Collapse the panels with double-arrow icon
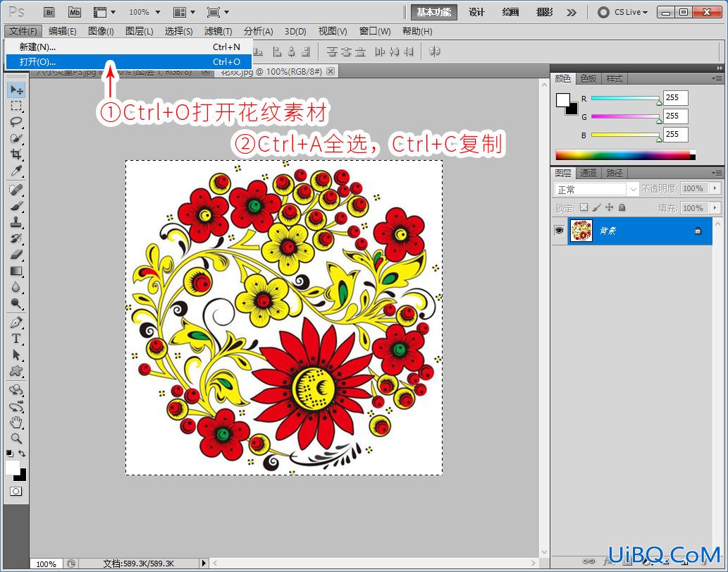This screenshot has height=572, width=728. [x=720, y=68]
